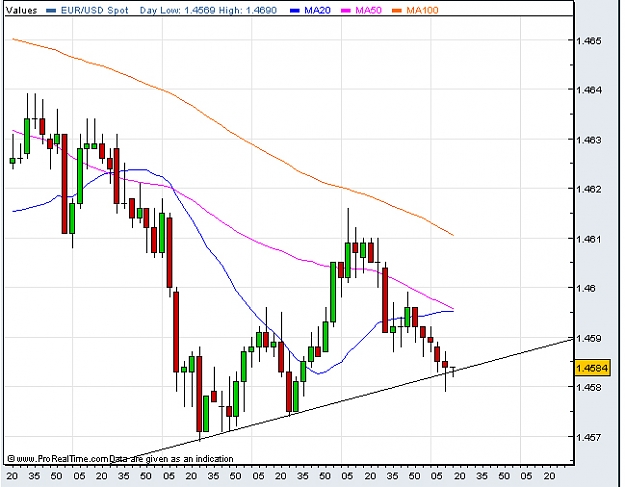Open the www.ProRealTime.com copyright text
The image size is (625, 487).
(x=58, y=459)
